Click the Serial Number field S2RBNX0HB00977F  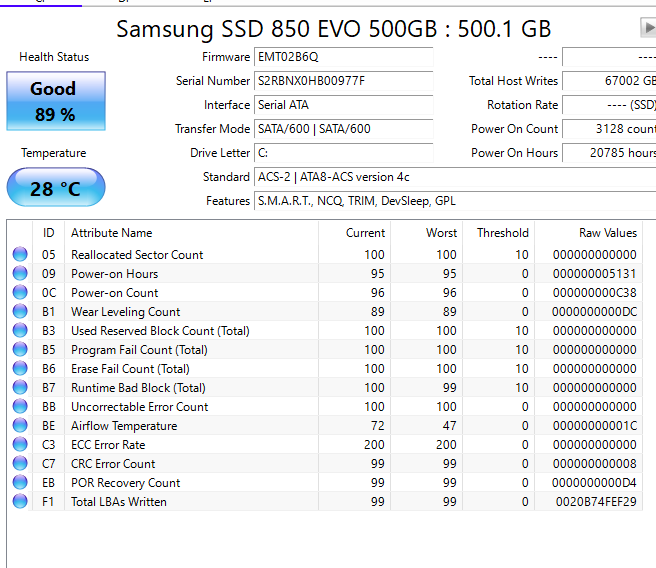click(343, 81)
